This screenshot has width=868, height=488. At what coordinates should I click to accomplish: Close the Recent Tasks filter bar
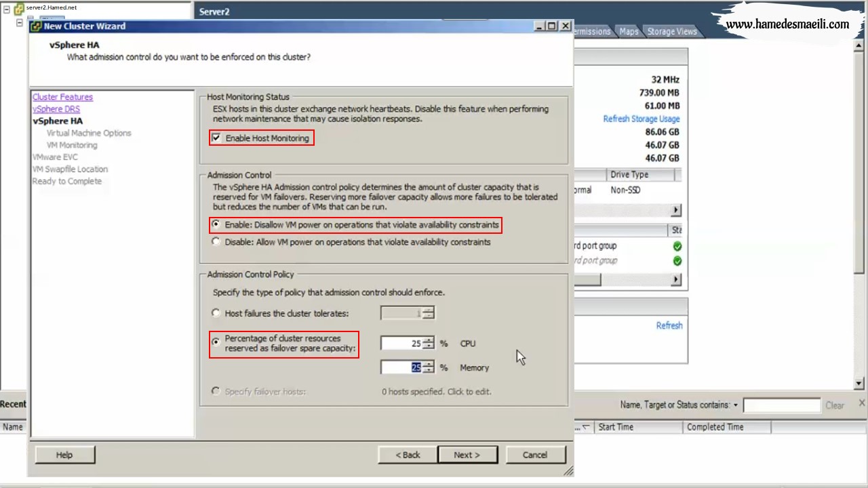pos(862,403)
